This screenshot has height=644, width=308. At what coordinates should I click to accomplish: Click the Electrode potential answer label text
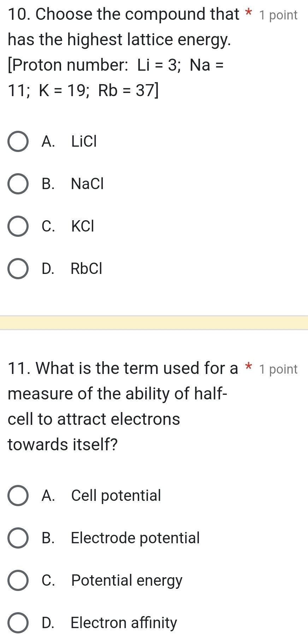point(135,538)
